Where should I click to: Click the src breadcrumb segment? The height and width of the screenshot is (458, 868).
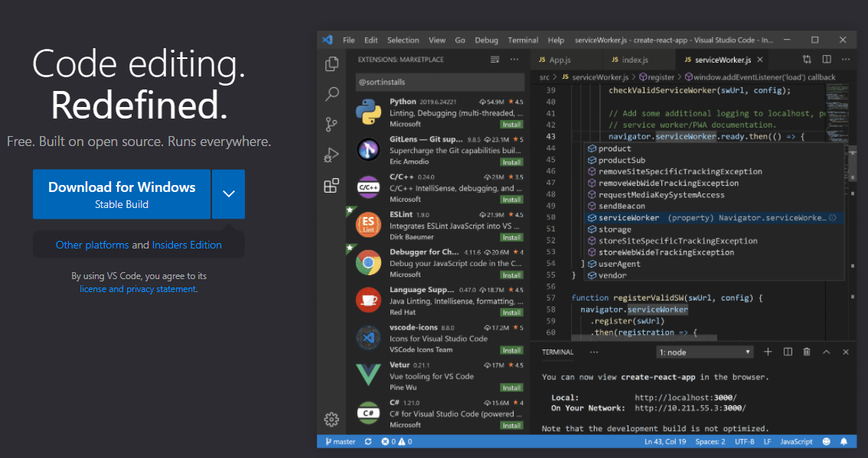[x=545, y=77]
